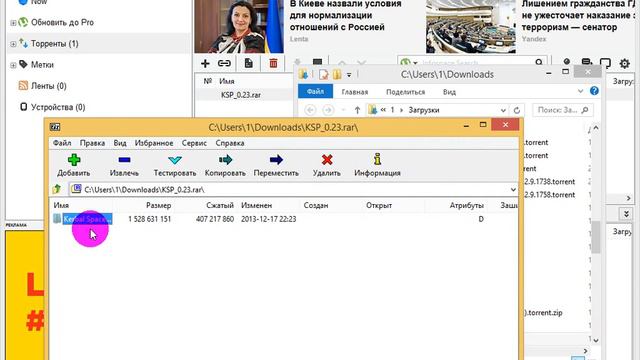Open the Вид menu in 7-Zip
The image size is (640, 360).
coord(120,143)
